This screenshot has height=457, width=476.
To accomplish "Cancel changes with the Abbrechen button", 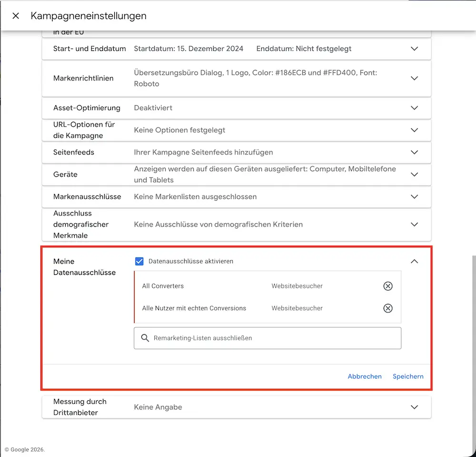I will [x=365, y=376].
